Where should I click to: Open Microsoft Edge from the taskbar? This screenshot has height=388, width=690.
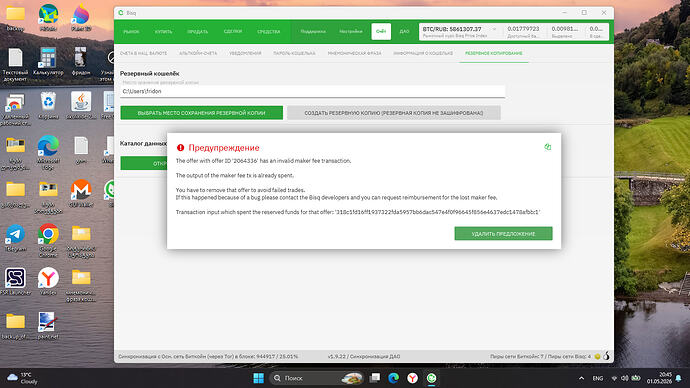click(393, 378)
